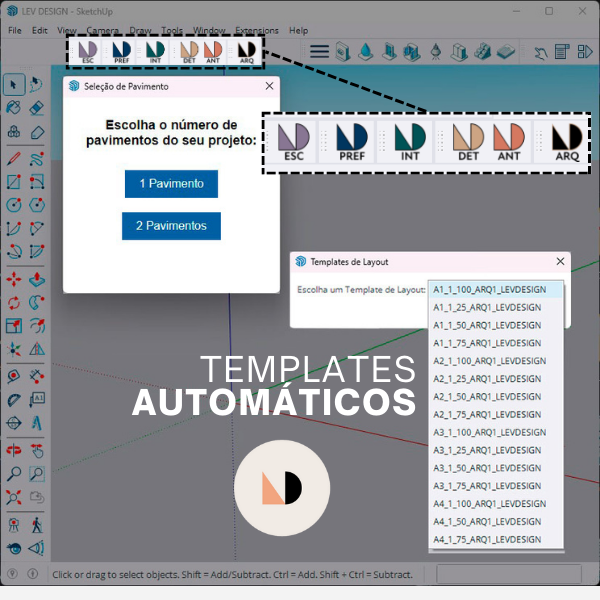Select the arrow Select tool

(14, 85)
